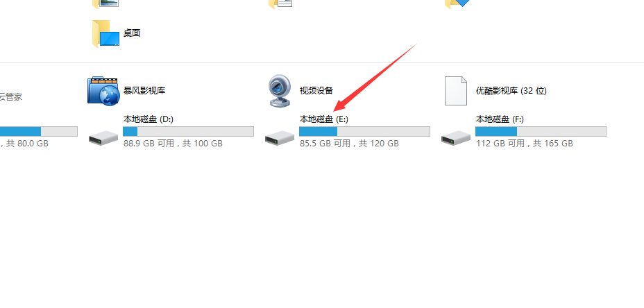Select the 桌面 desktop folder icon
Viewport: 644px width, 308px height.
tap(105, 34)
